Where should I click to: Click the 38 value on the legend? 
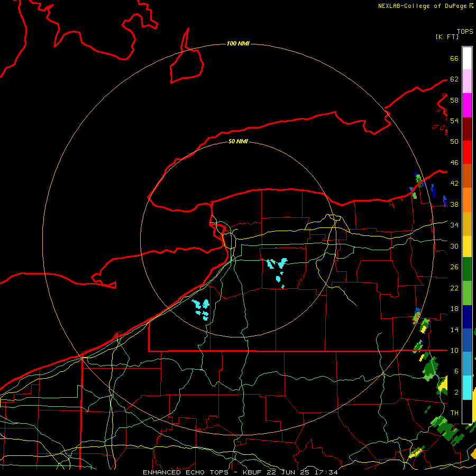coord(454,204)
